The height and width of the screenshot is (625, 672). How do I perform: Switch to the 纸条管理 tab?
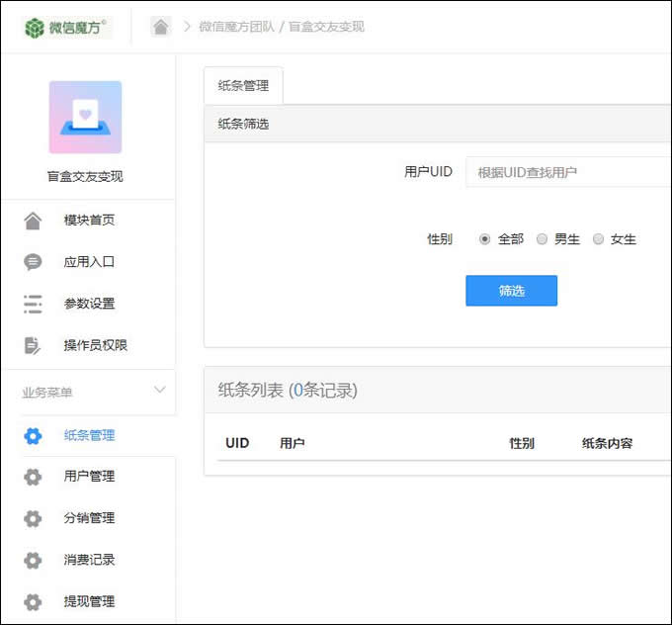tap(243, 86)
